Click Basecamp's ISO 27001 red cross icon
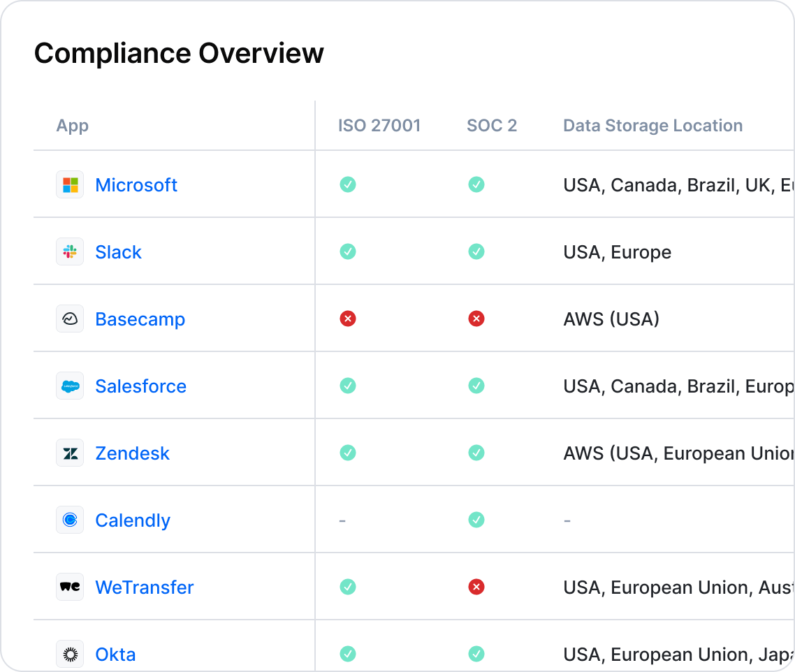The image size is (795, 672). (348, 319)
